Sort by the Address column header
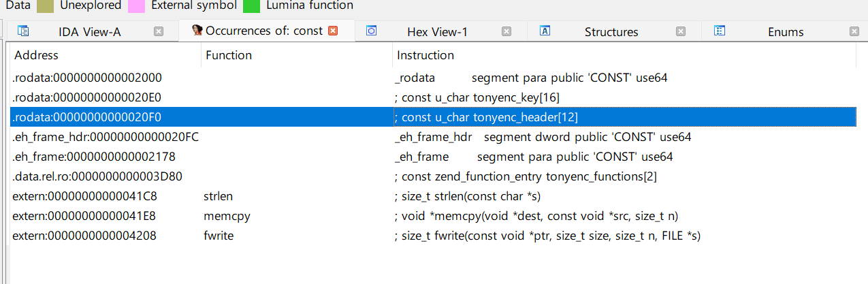Viewport: 868px width, 284px height. click(x=37, y=55)
